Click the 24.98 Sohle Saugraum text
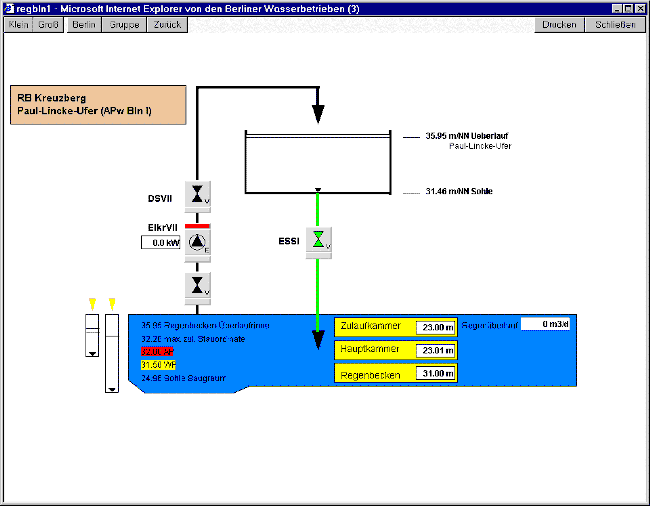This screenshot has height=506, width=650. (x=184, y=378)
